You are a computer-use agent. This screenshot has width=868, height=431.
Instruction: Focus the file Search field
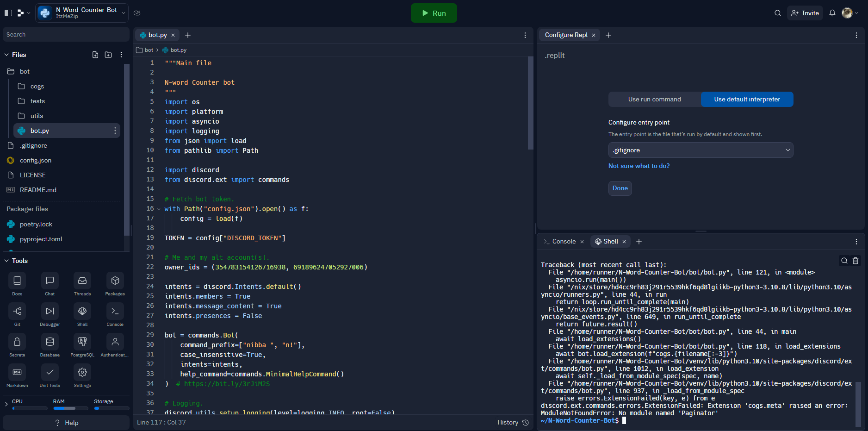pos(66,35)
